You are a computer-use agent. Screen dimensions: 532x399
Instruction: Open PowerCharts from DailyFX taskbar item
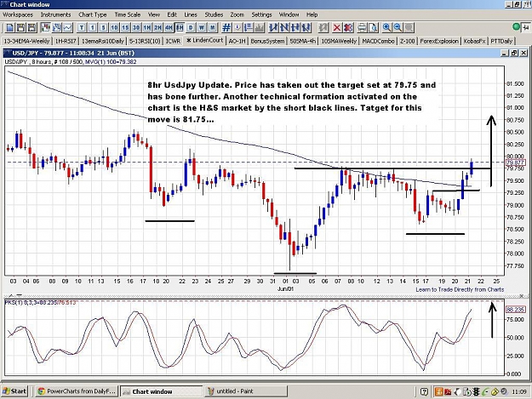[x=77, y=391]
